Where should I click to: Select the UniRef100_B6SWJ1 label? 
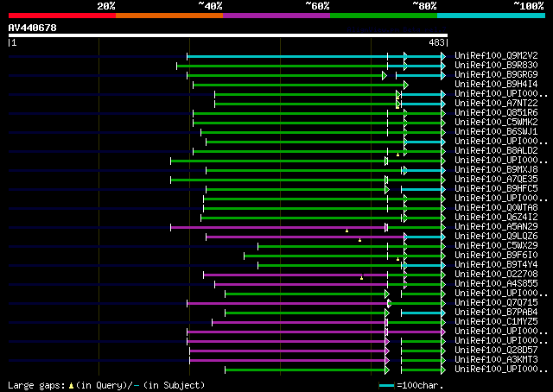[496, 132]
